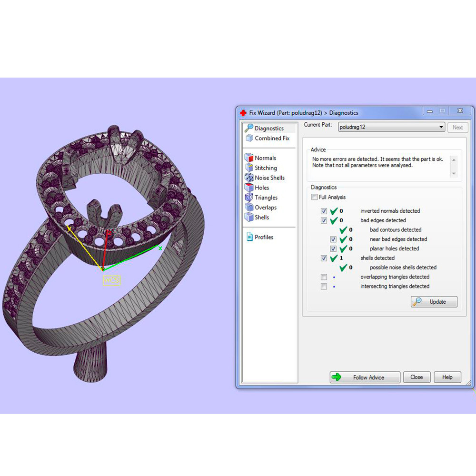This screenshot has height=476, width=476.
Task: Select the Overlaps fix icon
Action: coord(249,208)
